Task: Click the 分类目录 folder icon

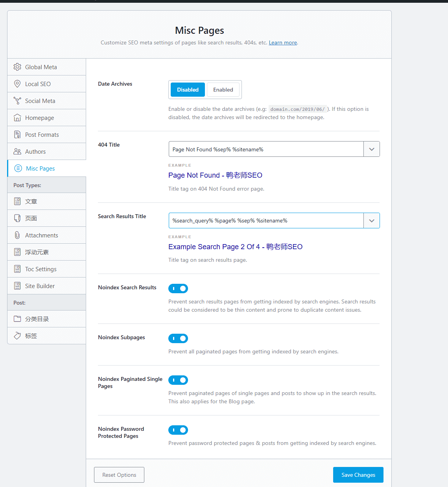Action: click(x=17, y=319)
